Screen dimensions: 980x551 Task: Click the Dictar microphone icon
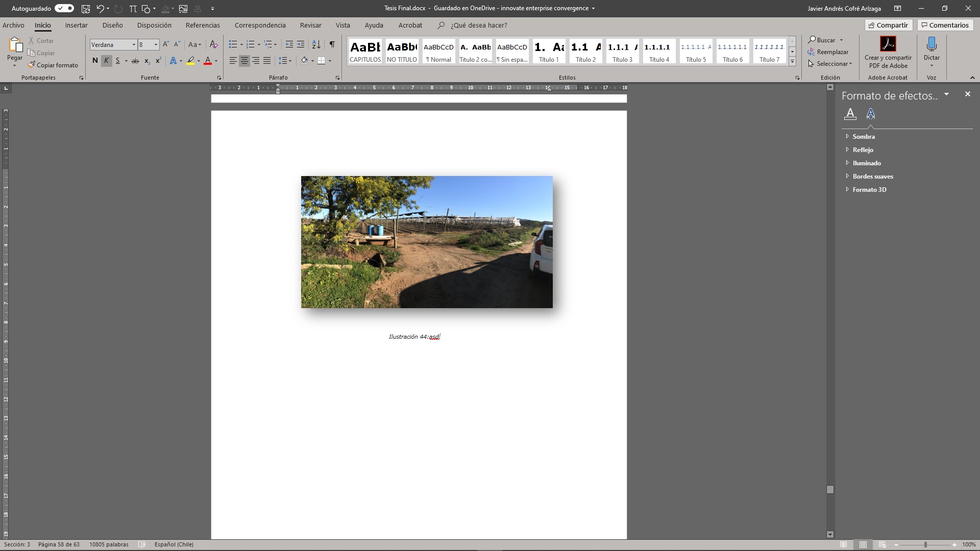(932, 45)
